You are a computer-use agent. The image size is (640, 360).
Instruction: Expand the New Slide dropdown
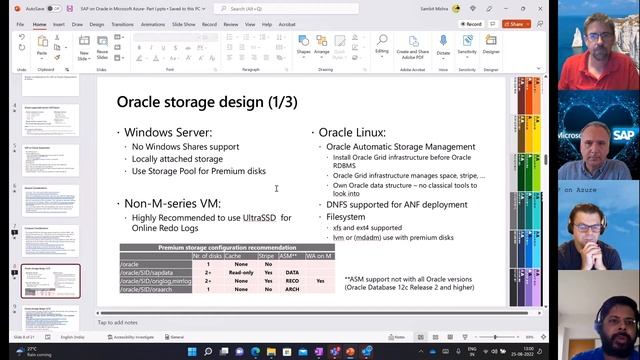[x=89, y=59]
